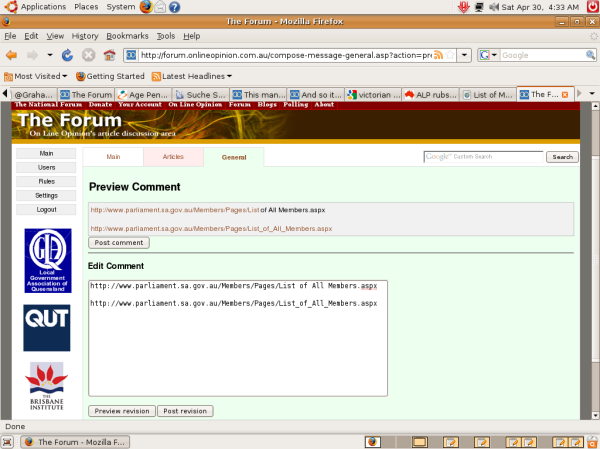Screen dimensions: 600x449
Task: Click the Post comment button
Action: 119,243
